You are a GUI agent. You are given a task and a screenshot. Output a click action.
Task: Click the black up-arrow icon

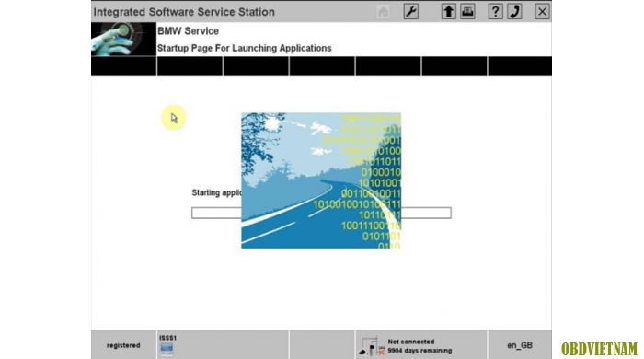tap(449, 11)
